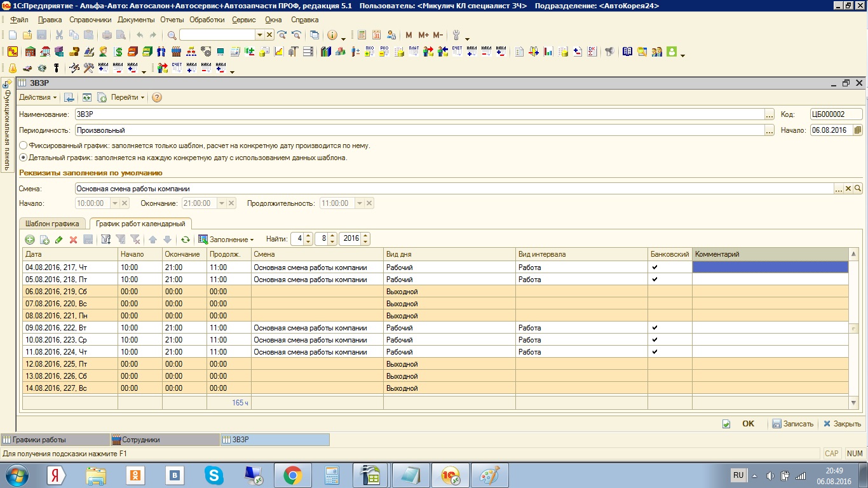Open the Функциональная панель side tab

pos(7,125)
